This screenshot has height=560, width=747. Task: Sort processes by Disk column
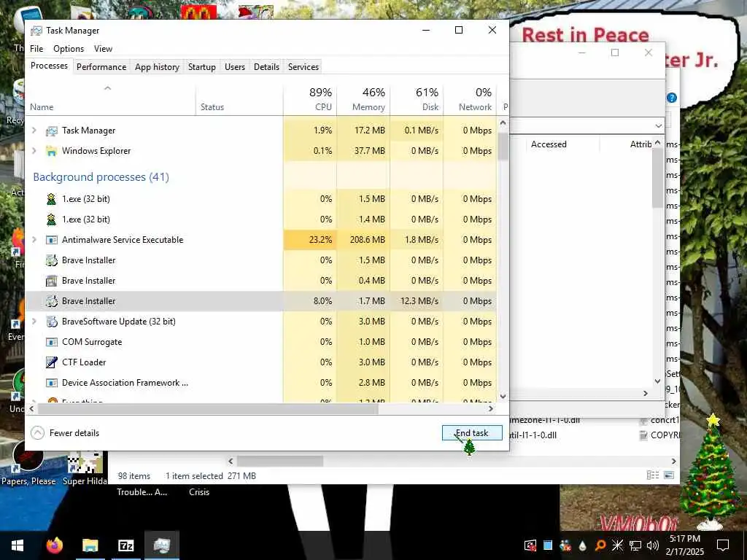[417, 99]
